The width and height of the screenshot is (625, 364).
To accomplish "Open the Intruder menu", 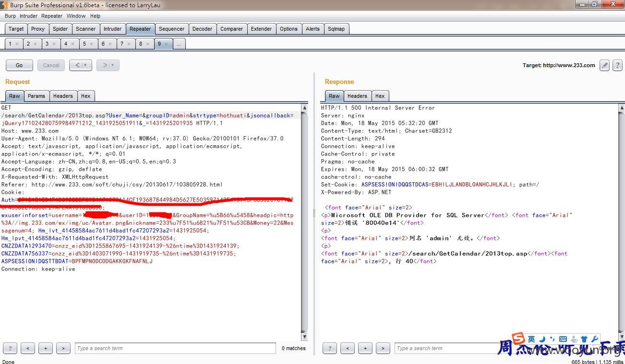I will click(28, 16).
